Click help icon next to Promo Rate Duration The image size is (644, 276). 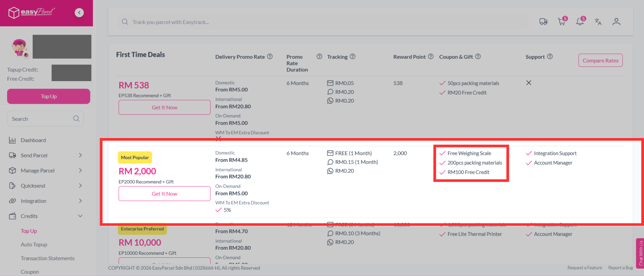coord(319,57)
